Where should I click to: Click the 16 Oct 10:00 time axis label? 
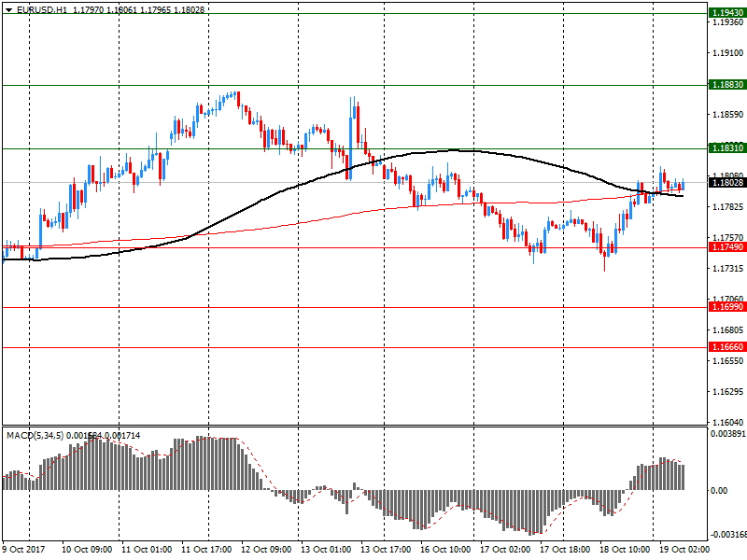coord(445,550)
